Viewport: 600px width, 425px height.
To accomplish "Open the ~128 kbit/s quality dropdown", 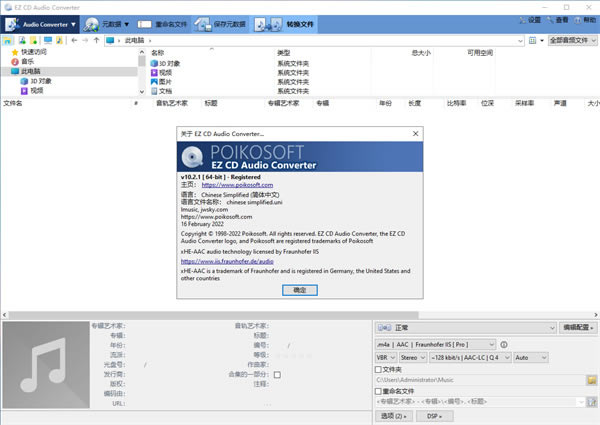I will point(470,358).
